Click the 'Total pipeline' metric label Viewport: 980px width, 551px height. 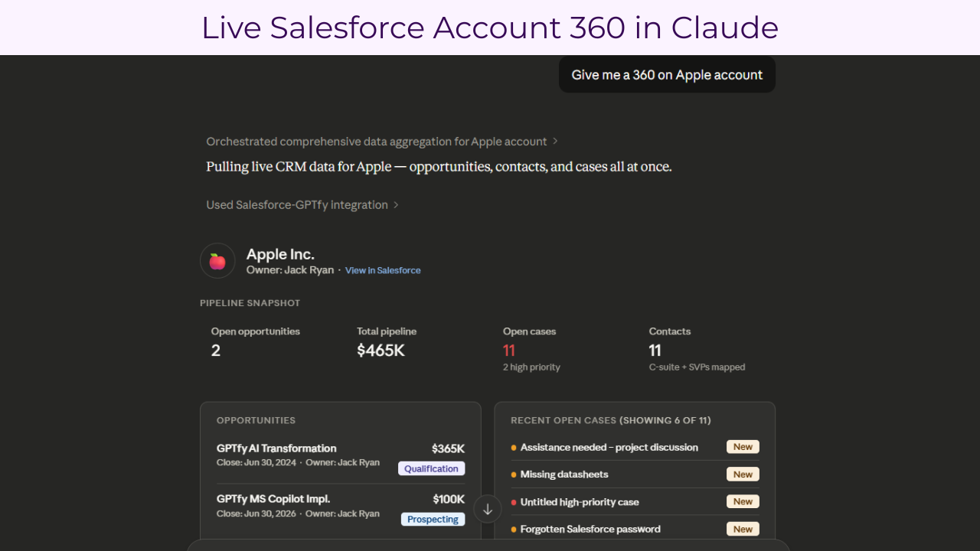[387, 331]
